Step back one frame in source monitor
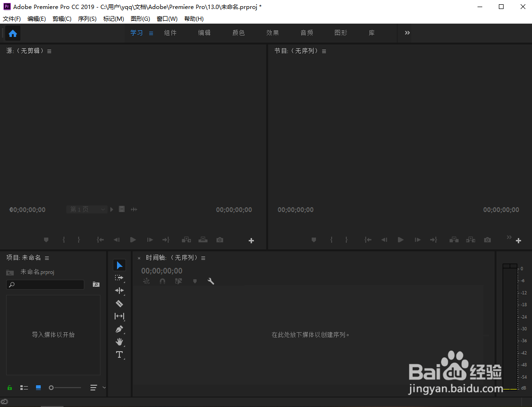Viewport: 532px width, 407px height. (x=117, y=240)
